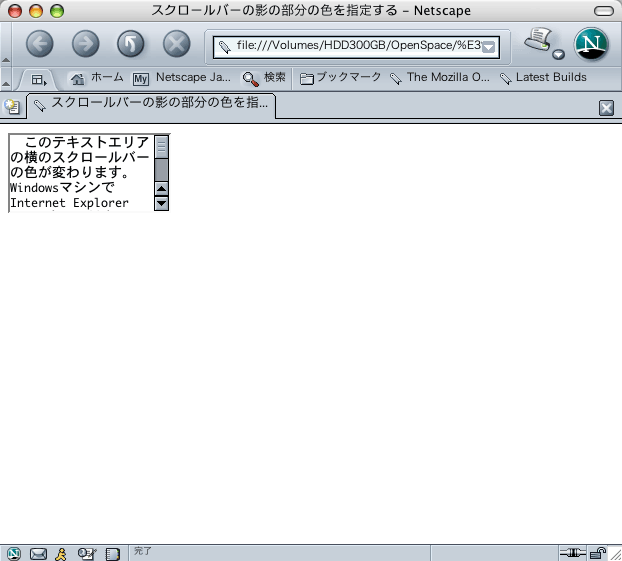Click the yellow minimize window button

(x=36, y=11)
